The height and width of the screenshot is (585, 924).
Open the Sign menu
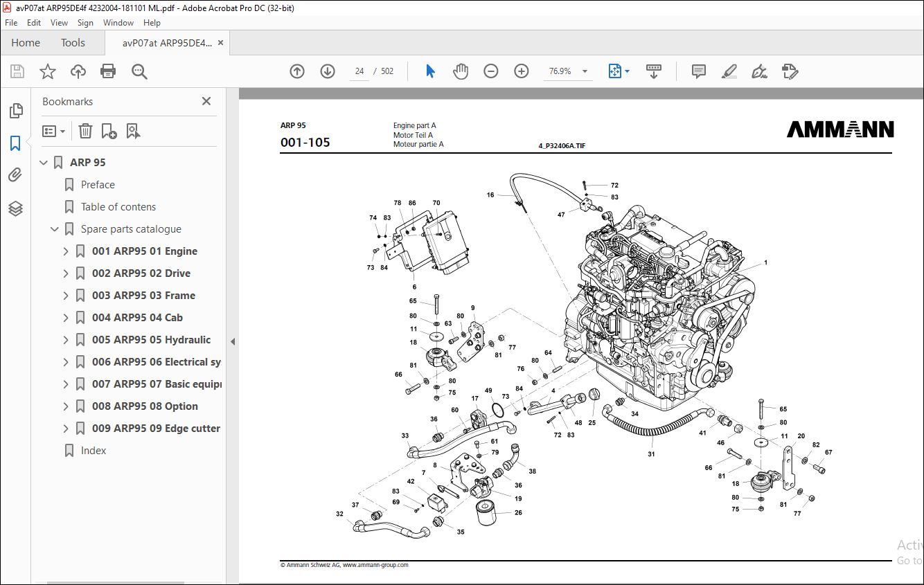click(85, 23)
